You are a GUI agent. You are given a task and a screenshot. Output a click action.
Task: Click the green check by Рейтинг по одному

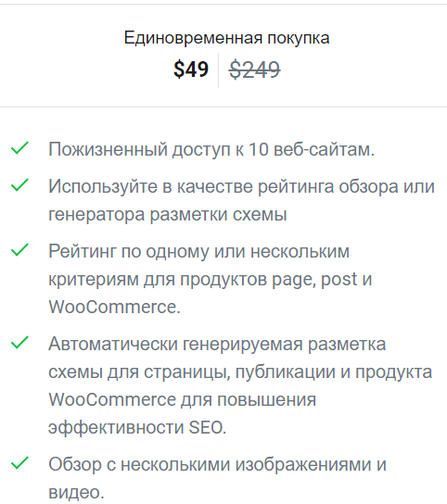[x=19, y=250]
